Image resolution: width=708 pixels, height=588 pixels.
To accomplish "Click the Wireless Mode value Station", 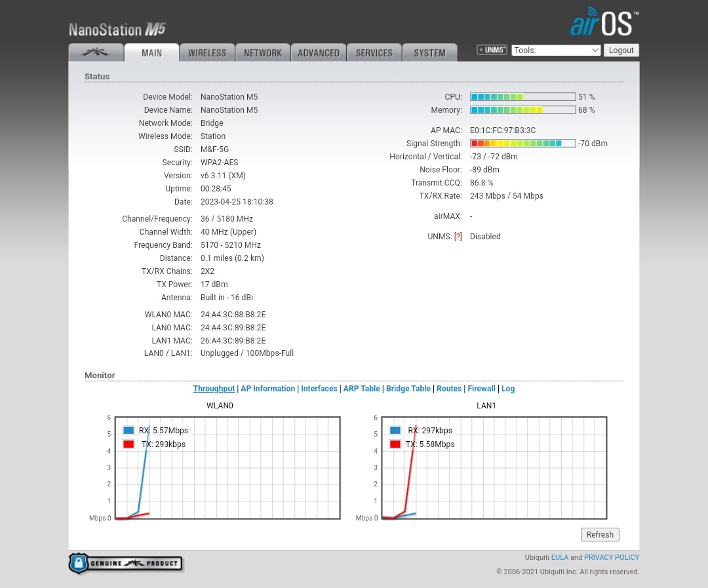I will click(213, 136).
